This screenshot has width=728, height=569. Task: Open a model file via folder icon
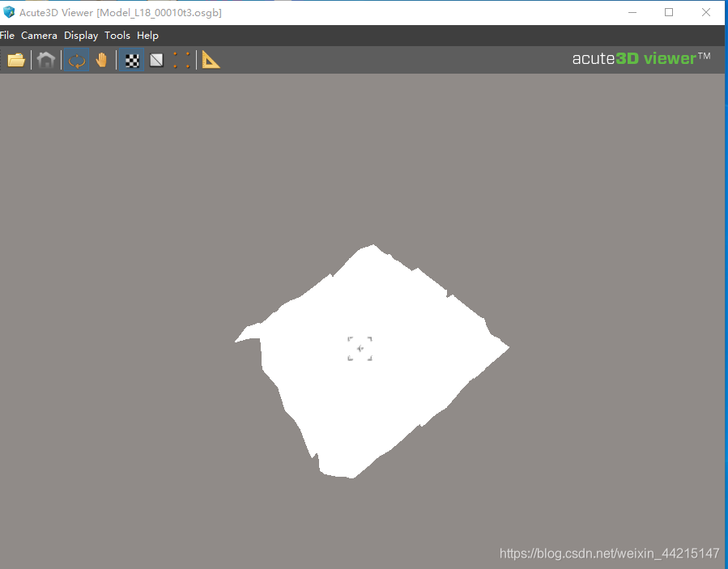(x=16, y=60)
